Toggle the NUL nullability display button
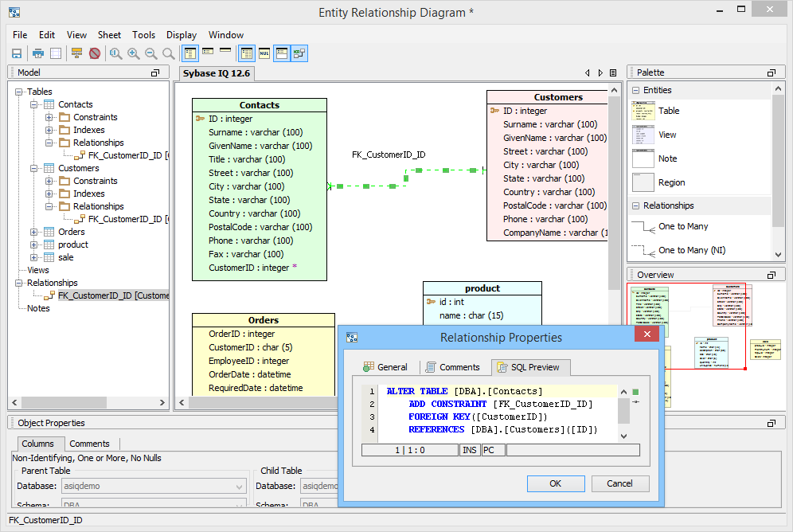 [264, 53]
